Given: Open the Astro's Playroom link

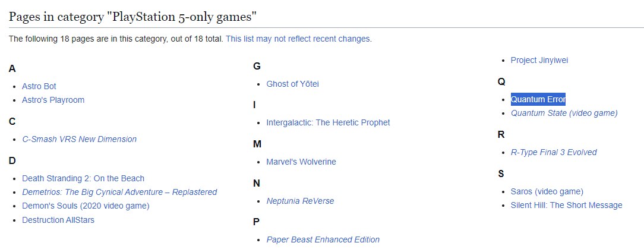Looking at the screenshot, I should [x=53, y=100].
